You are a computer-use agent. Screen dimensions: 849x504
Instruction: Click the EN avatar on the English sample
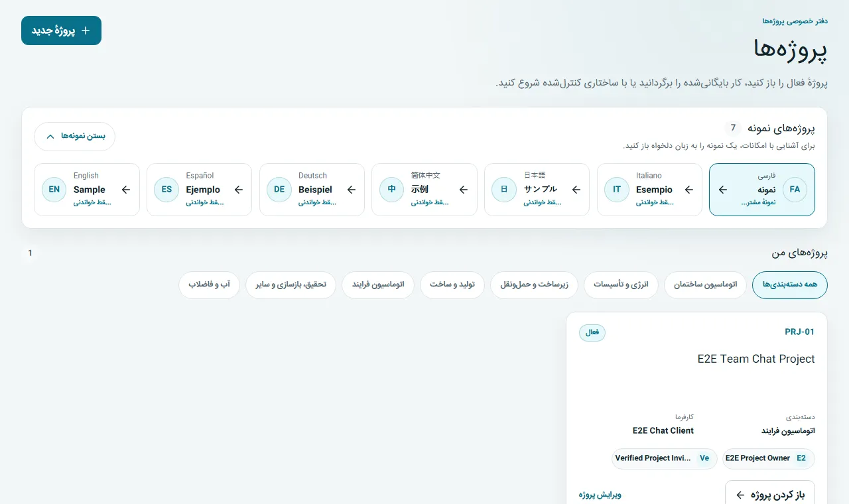tap(54, 190)
